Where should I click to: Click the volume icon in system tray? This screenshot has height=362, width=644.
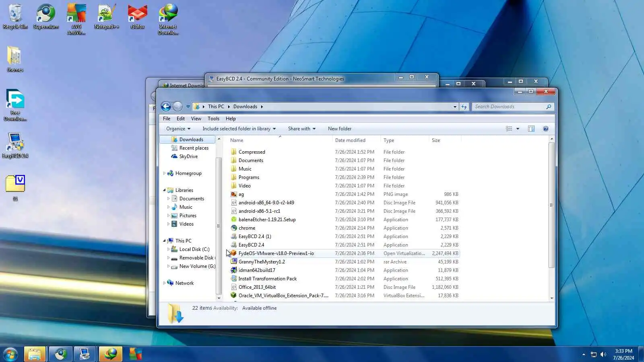click(603, 354)
